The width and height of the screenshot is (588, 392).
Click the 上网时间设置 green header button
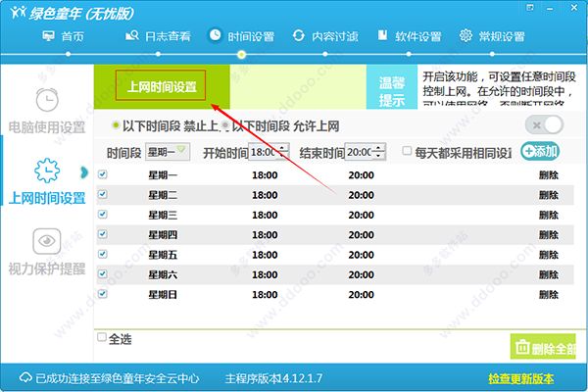coord(161,86)
